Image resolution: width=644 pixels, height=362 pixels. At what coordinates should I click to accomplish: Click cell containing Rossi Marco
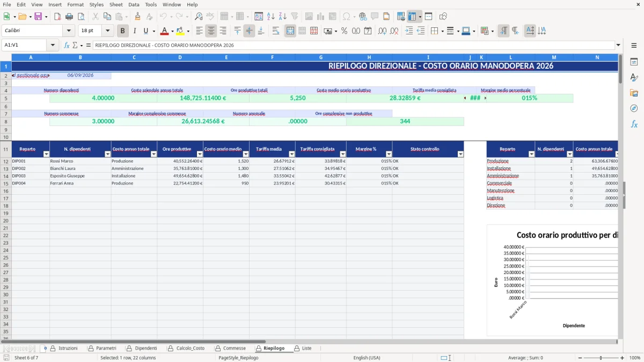pos(80,161)
